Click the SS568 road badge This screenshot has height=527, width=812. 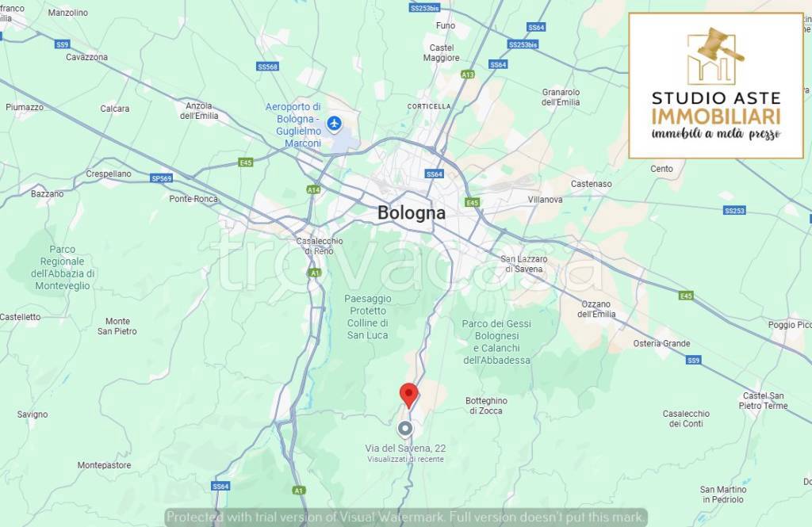click(x=268, y=67)
